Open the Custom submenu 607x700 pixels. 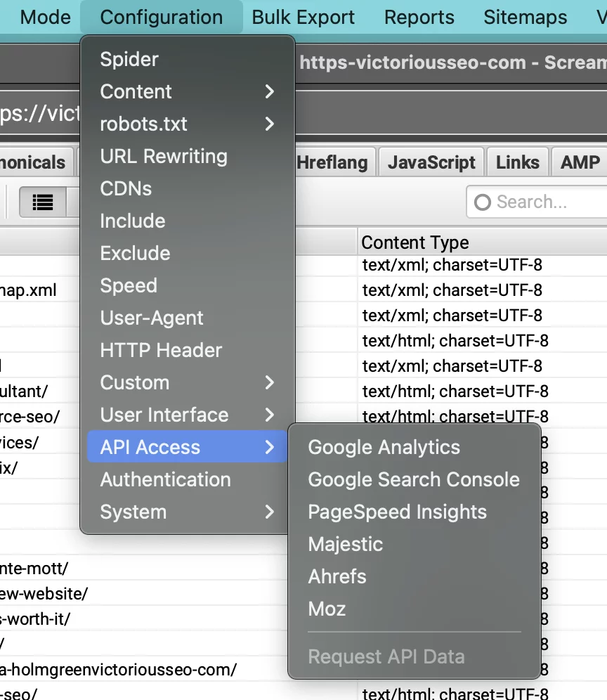(188, 382)
